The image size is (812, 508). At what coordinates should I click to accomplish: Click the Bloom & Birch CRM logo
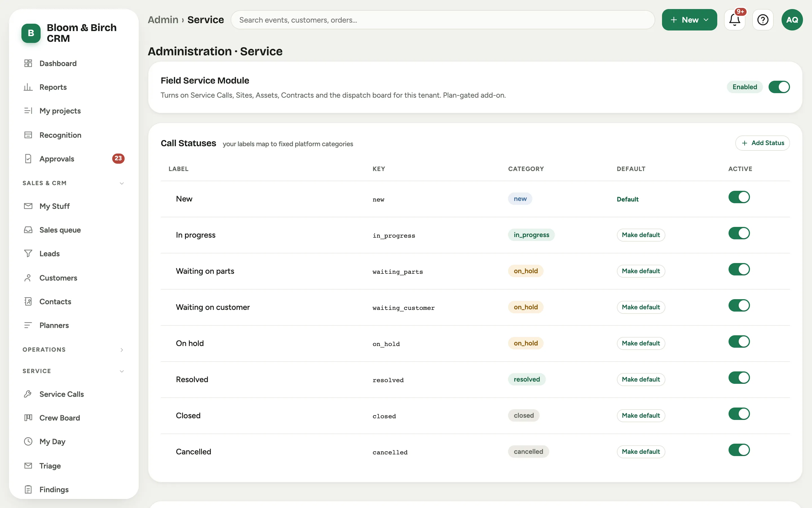(31, 33)
